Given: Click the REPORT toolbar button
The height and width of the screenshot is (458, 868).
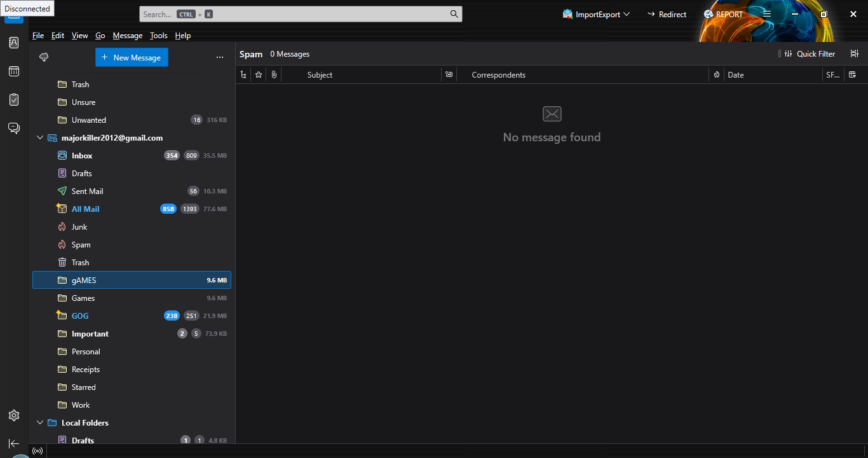Looking at the screenshot, I should click(x=723, y=14).
